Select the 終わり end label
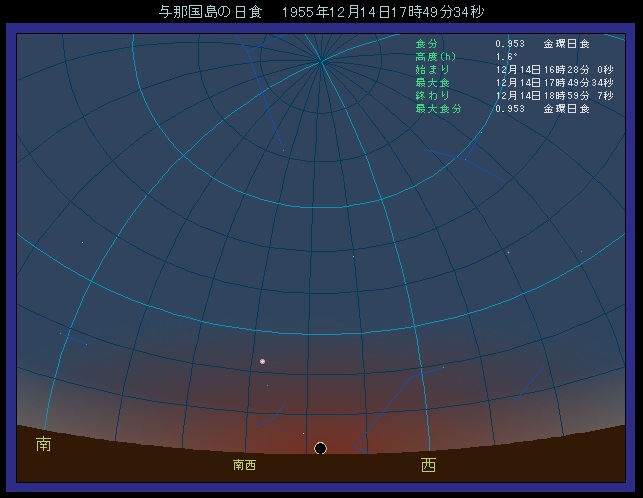Image resolution: width=643 pixels, height=498 pixels. click(432, 95)
